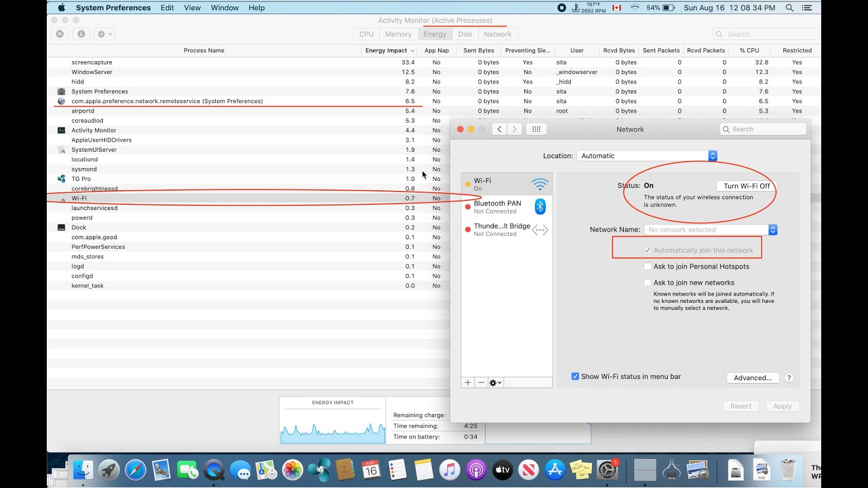Click the Advanced... button
This screenshot has height=488, width=868.
(753, 378)
